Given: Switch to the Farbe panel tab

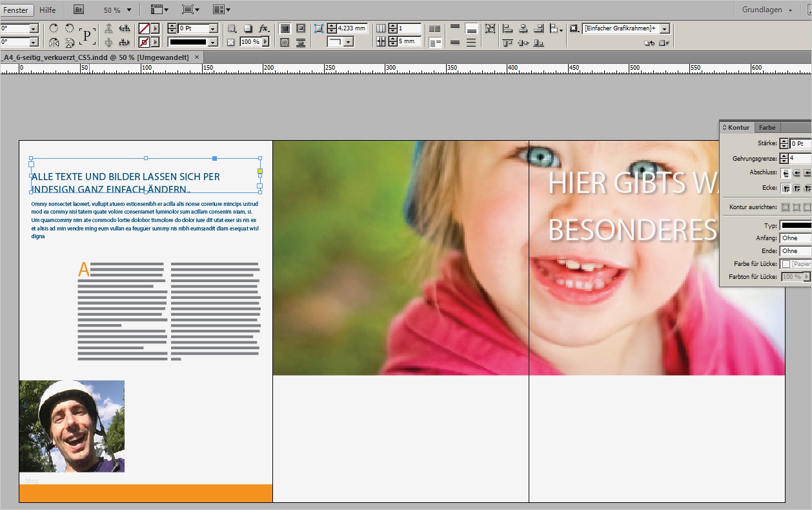Looking at the screenshot, I should 767,128.
